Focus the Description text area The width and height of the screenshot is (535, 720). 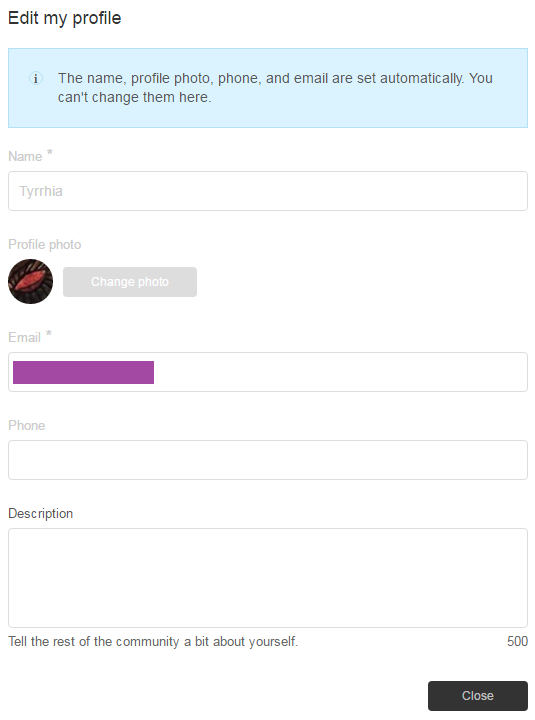coord(268,578)
